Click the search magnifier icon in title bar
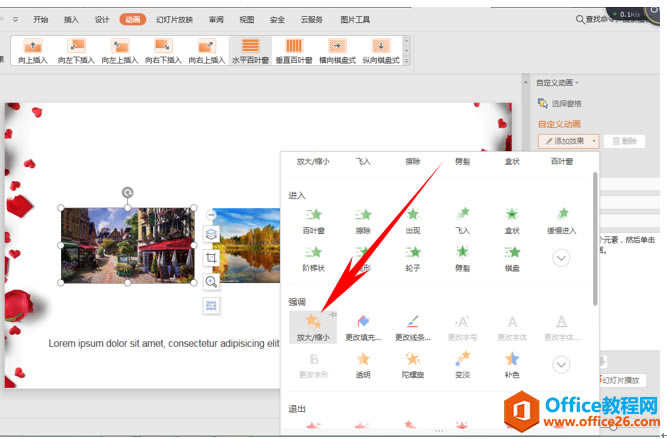The height and width of the screenshot is (439, 667). point(580,20)
